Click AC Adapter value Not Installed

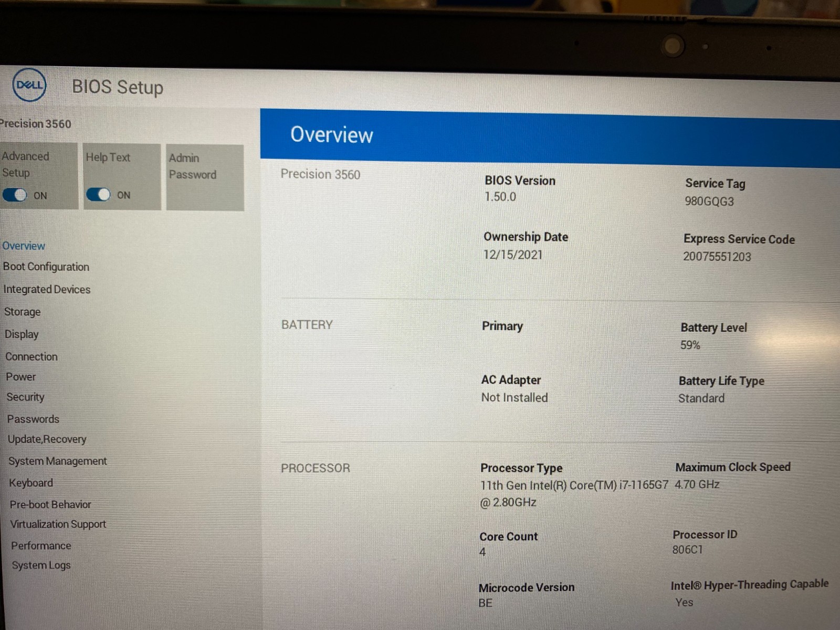click(x=514, y=398)
